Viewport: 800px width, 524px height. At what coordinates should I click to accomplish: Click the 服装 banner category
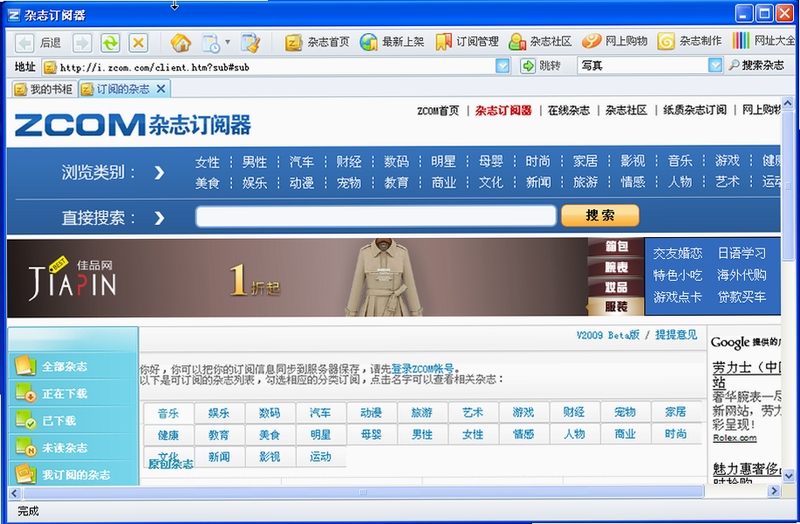616,307
